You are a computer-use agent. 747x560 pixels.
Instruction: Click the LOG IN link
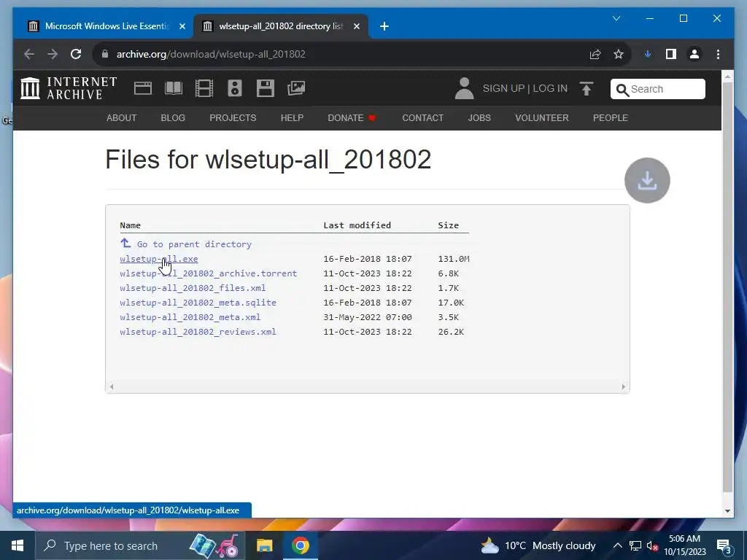[550, 88]
